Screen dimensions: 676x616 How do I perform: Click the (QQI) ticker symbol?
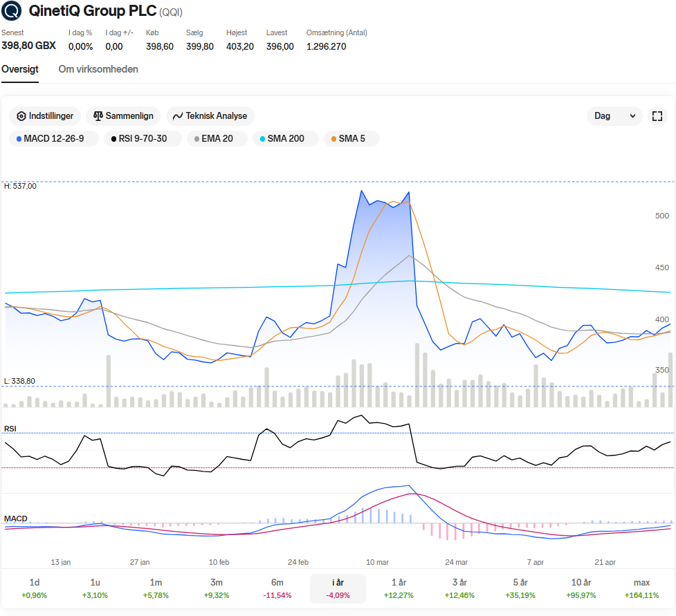click(171, 12)
